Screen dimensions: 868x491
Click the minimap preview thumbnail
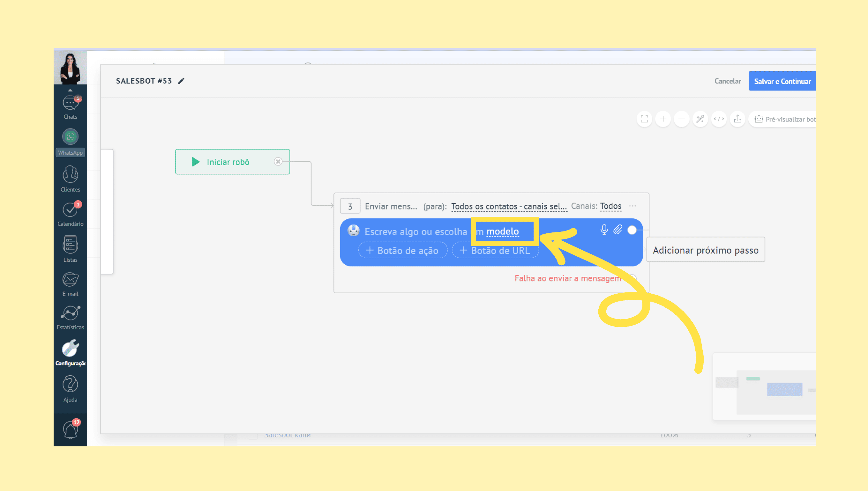[765, 387]
